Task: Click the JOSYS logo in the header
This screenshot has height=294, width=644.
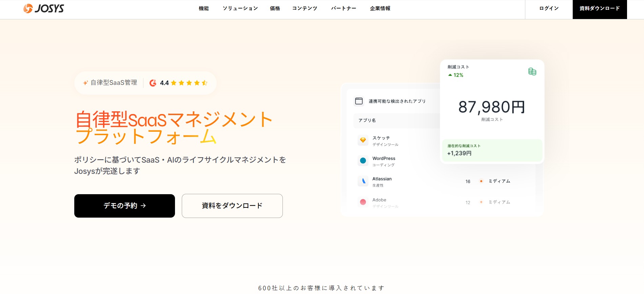Action: 43,8
